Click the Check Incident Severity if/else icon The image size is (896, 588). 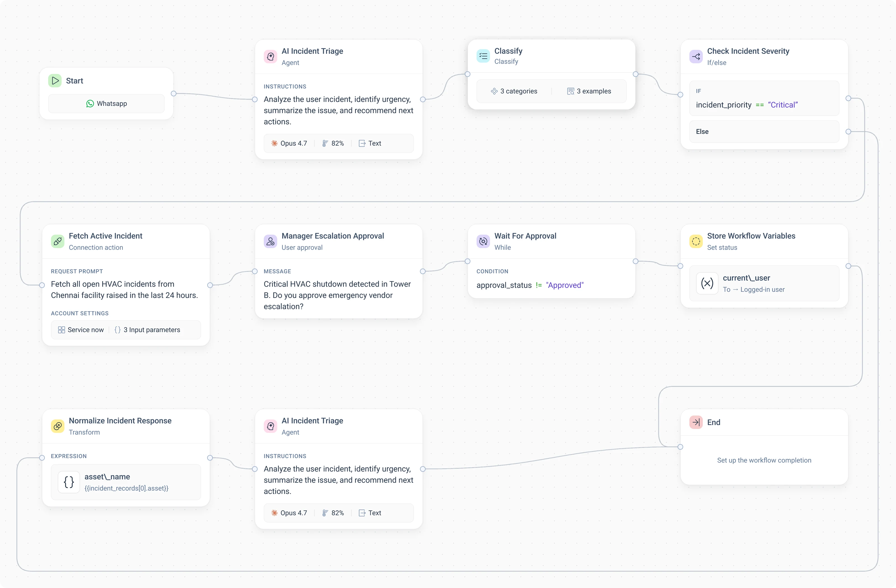(696, 57)
